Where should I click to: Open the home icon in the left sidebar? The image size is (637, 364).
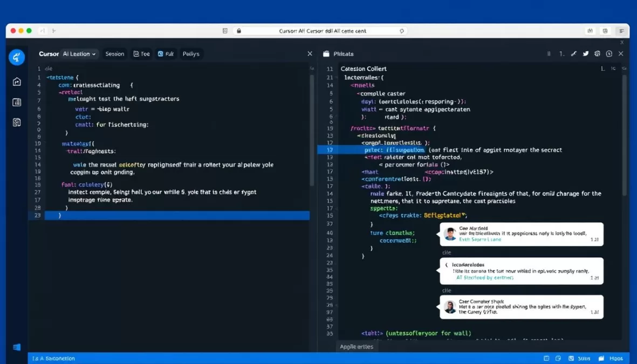(x=17, y=81)
